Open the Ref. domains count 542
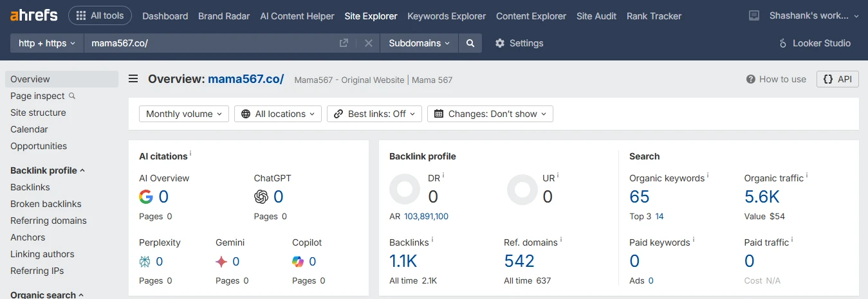The height and width of the screenshot is (299, 868). tap(519, 261)
